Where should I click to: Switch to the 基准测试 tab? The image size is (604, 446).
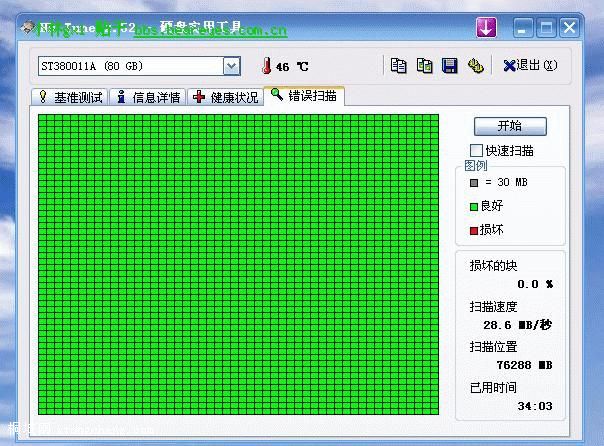(x=70, y=97)
